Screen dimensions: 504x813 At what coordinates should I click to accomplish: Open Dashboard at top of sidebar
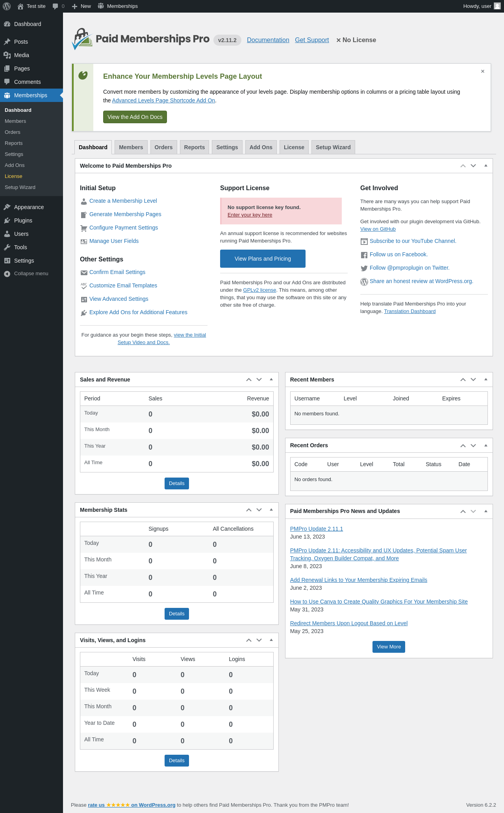31,24
